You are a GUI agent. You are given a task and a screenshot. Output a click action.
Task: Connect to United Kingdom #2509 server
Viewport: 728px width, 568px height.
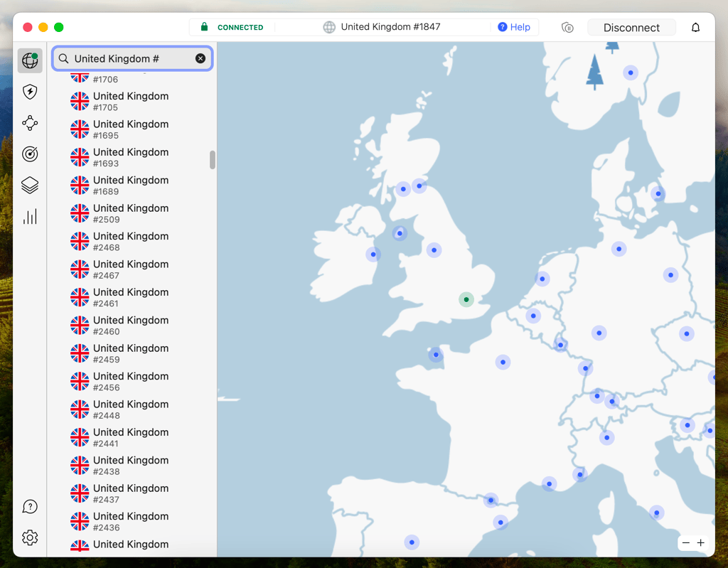tap(132, 213)
